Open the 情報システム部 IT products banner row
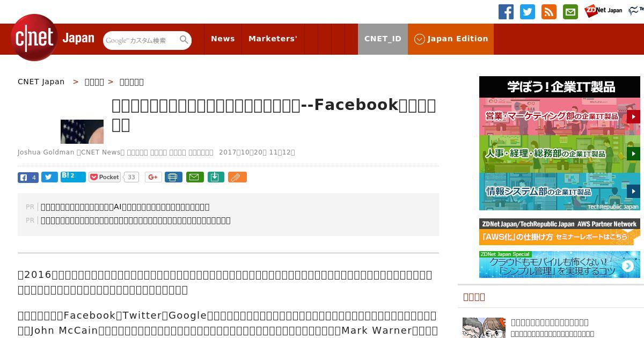644x338 pixels. [560, 192]
